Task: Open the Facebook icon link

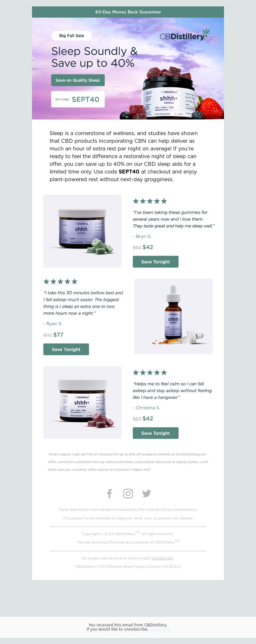Action: (109, 494)
